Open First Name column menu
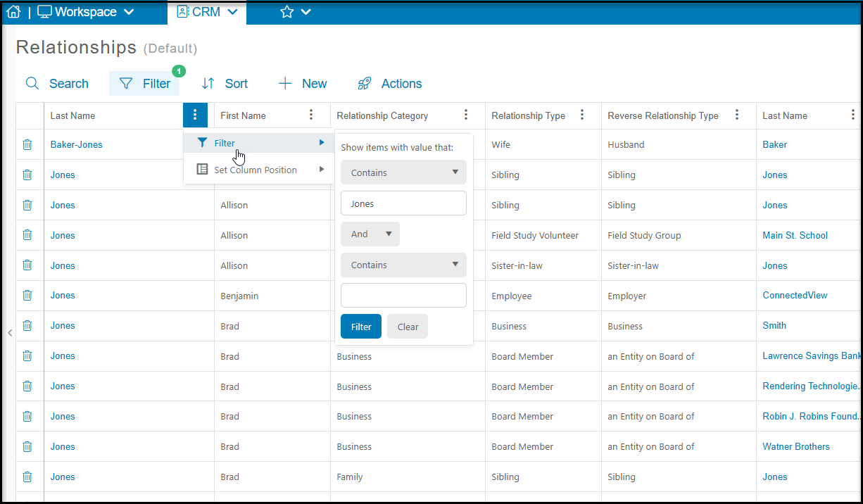863x504 pixels. (311, 115)
